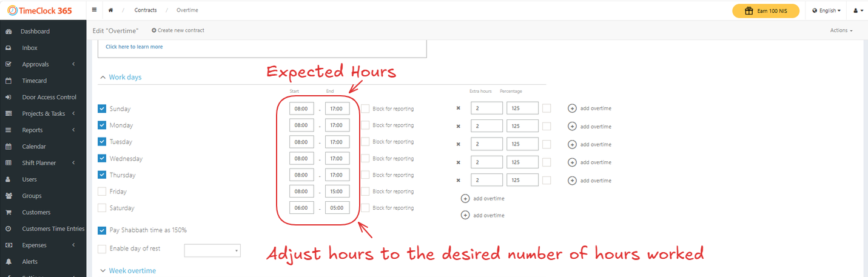Open Door Access Control from sidebar
Screen dimensions: 868x277
tap(49, 97)
